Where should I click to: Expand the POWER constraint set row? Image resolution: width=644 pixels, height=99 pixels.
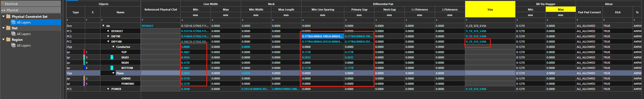(x=108, y=89)
